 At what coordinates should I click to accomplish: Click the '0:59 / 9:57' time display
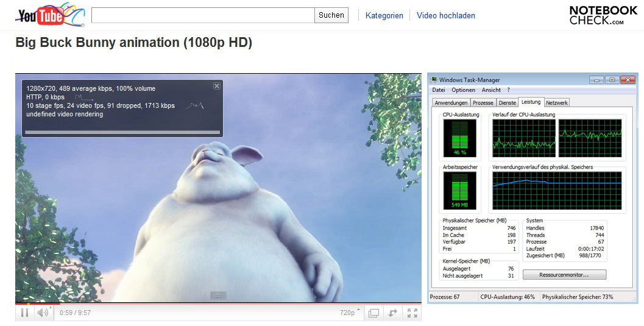75,313
